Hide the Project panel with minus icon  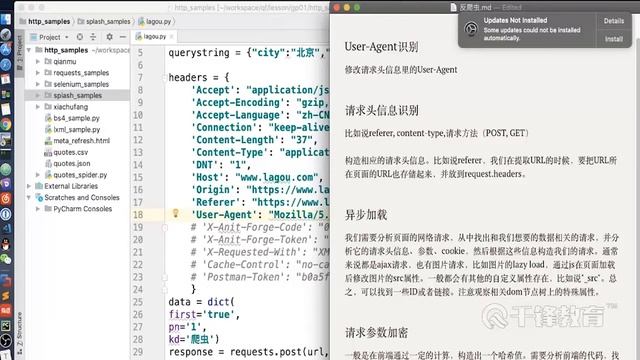(x=122, y=37)
